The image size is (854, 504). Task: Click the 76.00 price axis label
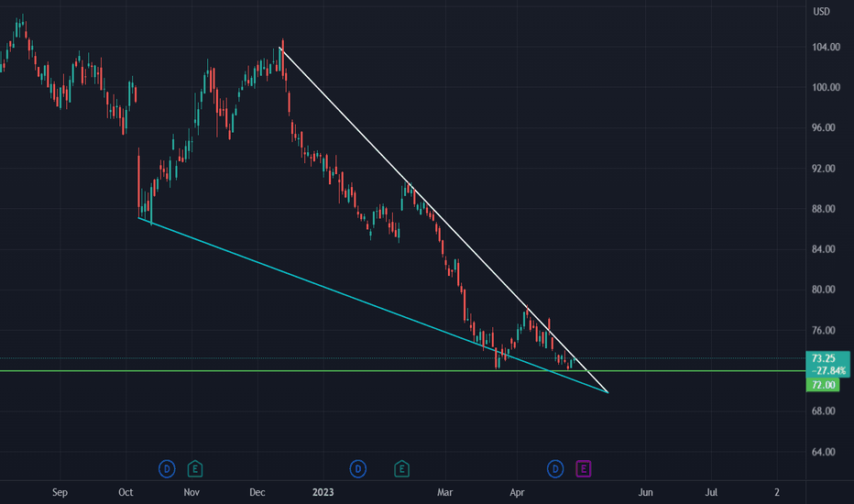(x=823, y=331)
